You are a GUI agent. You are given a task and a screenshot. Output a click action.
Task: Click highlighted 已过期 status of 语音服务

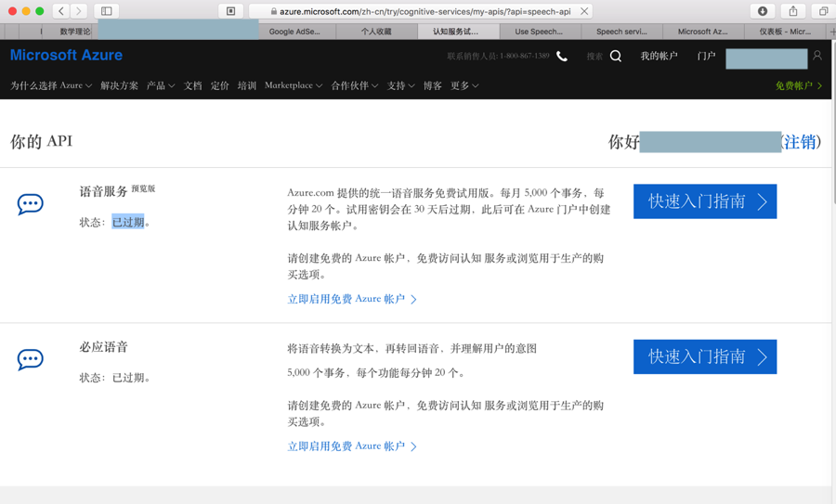[x=128, y=222]
